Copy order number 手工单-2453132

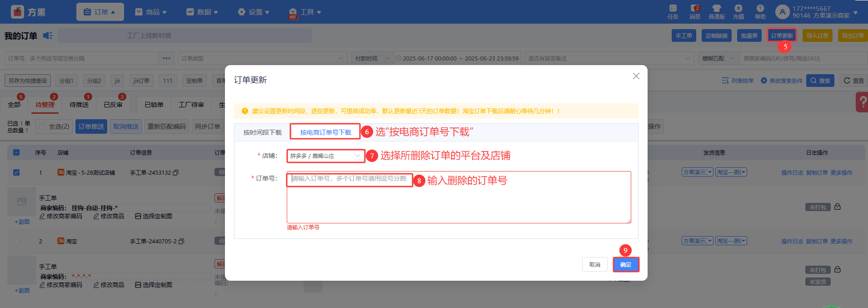[x=176, y=173]
